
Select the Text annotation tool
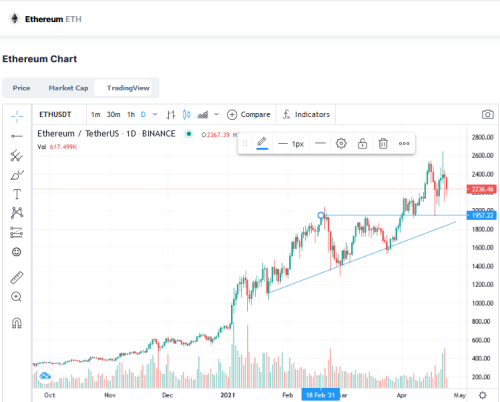[17, 194]
